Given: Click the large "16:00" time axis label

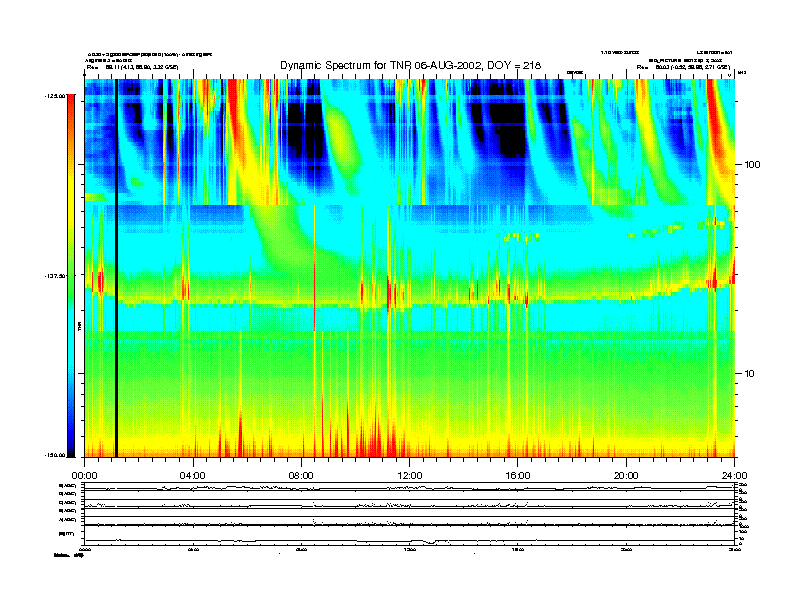Looking at the screenshot, I should 518,476.
